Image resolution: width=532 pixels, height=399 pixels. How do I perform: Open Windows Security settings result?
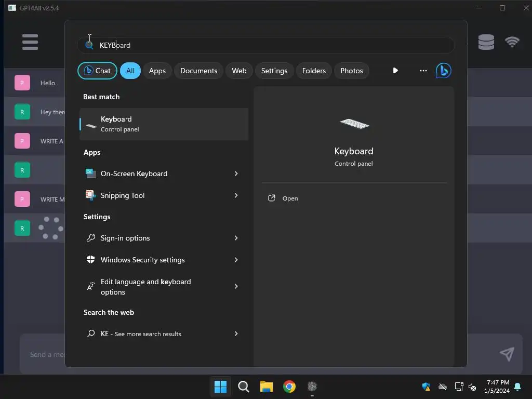click(x=164, y=260)
